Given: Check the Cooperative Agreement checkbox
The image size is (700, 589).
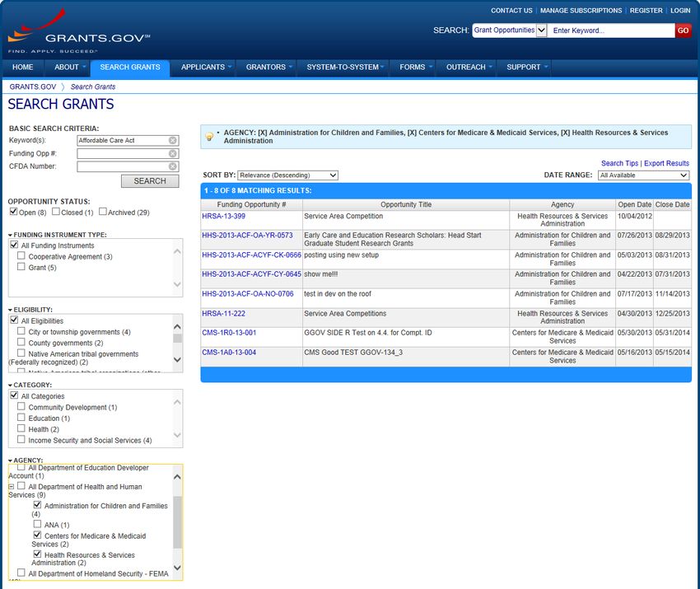Looking at the screenshot, I should (21, 256).
